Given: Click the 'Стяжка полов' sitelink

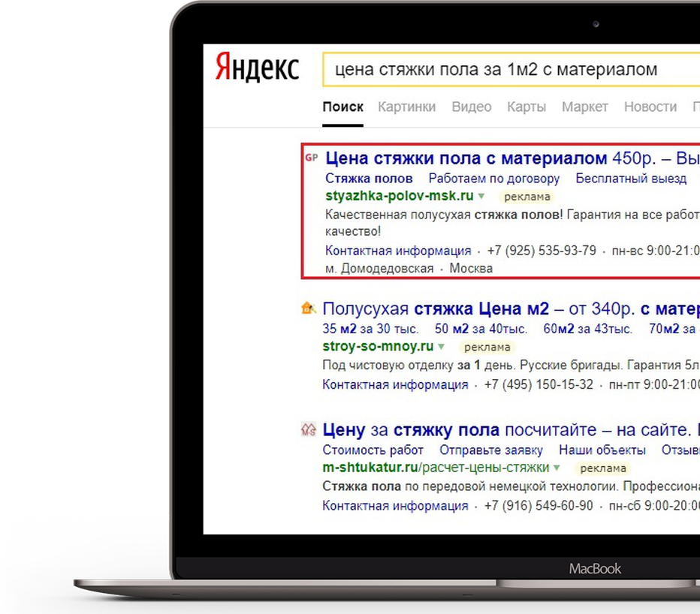Looking at the screenshot, I should (369, 178).
